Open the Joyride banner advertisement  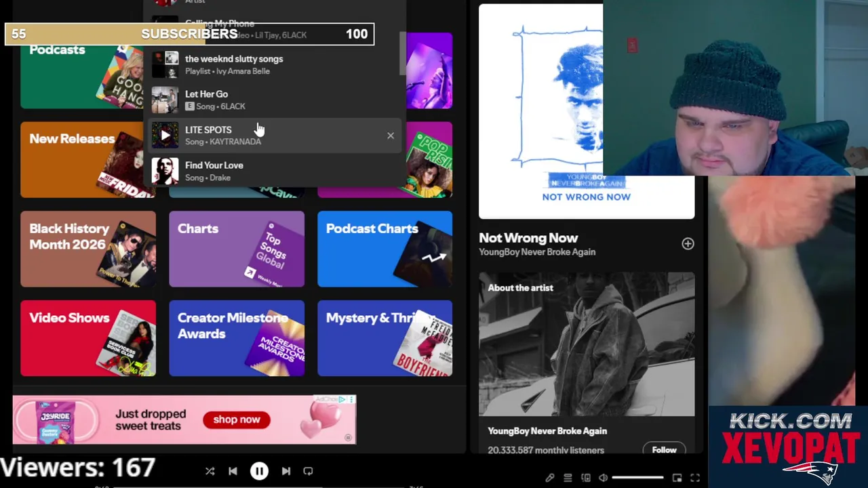click(184, 420)
